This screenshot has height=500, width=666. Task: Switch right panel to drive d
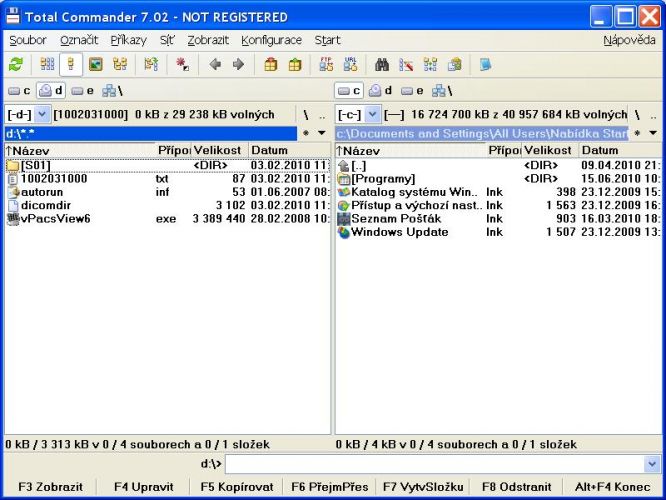point(380,90)
